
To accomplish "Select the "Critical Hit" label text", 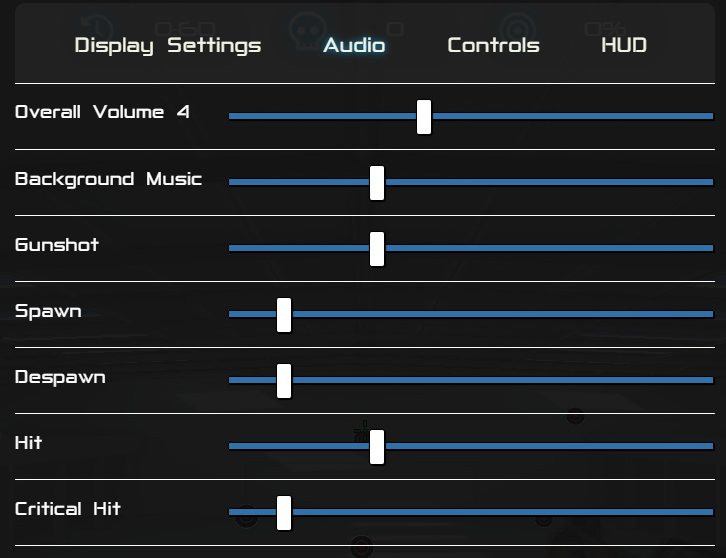I will click(68, 509).
